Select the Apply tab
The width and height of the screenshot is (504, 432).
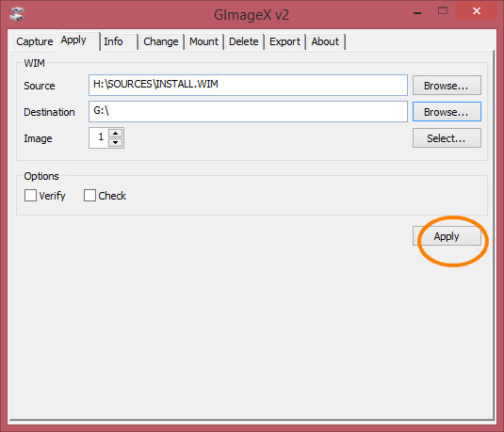click(79, 40)
